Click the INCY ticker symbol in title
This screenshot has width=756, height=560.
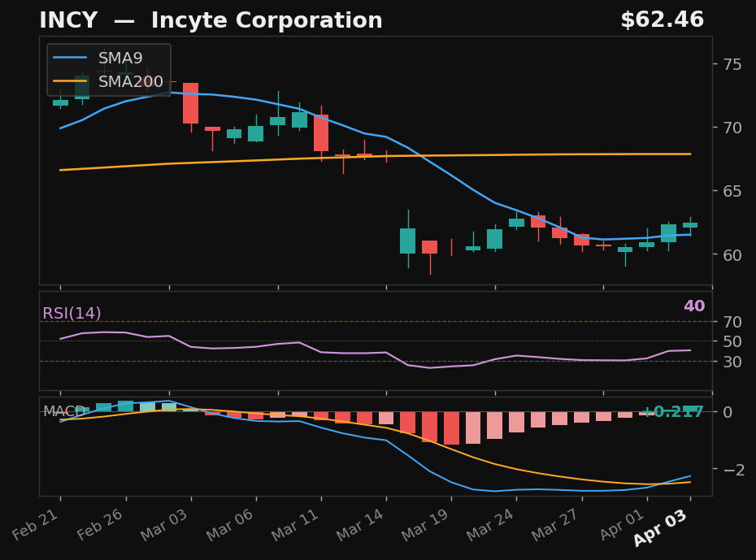tap(68, 20)
